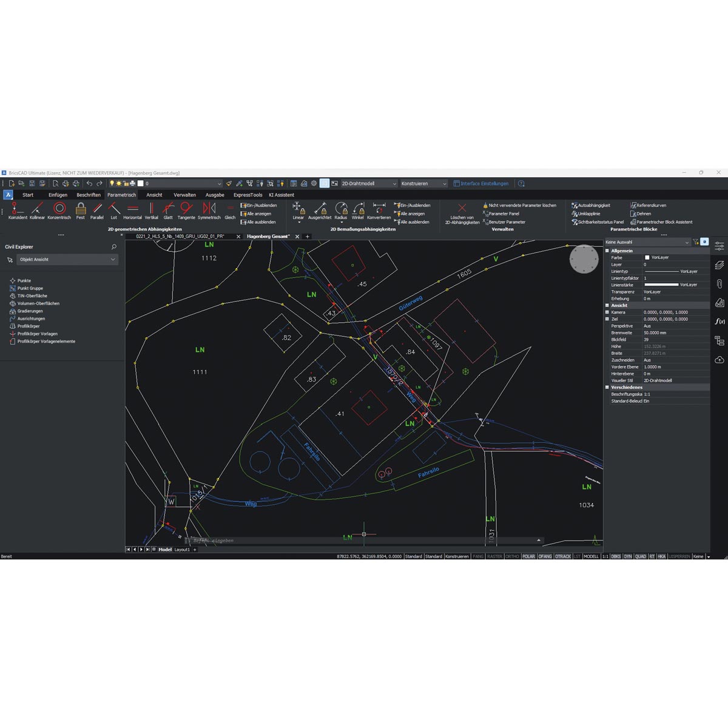Toggle POLAR tracking in status bar
This screenshot has height=728, width=728.
tap(528, 556)
